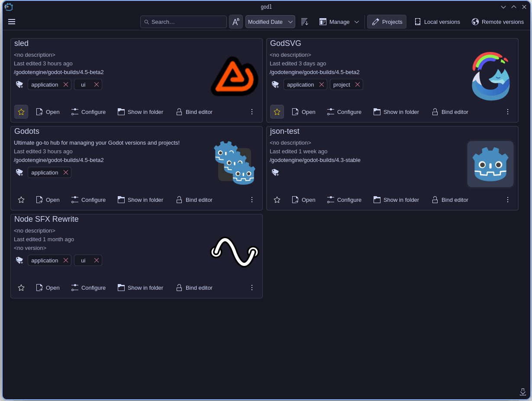Bind editor for Godots project
This screenshot has height=401, width=532.
[x=194, y=200]
